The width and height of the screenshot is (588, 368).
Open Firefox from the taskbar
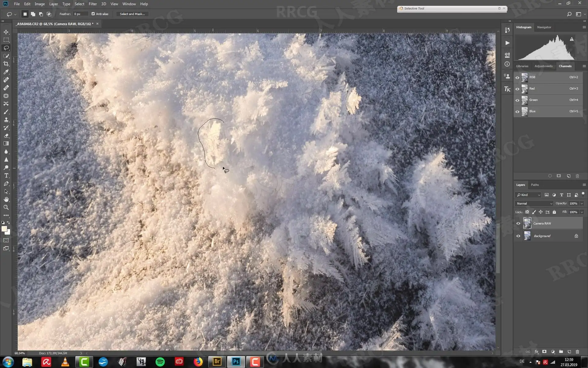[198, 362]
